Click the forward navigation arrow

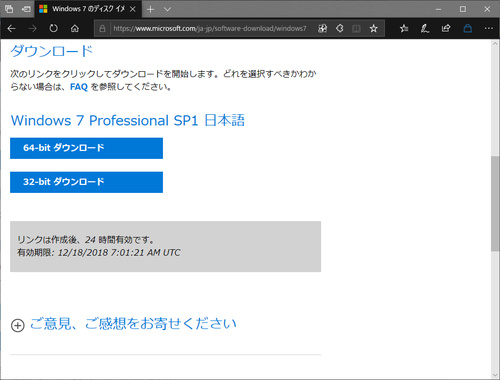[x=32, y=29]
